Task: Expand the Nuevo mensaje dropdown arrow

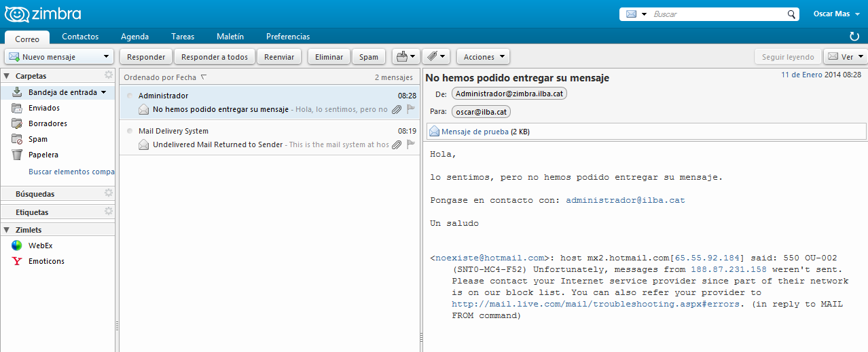Action: pyautogui.click(x=106, y=57)
